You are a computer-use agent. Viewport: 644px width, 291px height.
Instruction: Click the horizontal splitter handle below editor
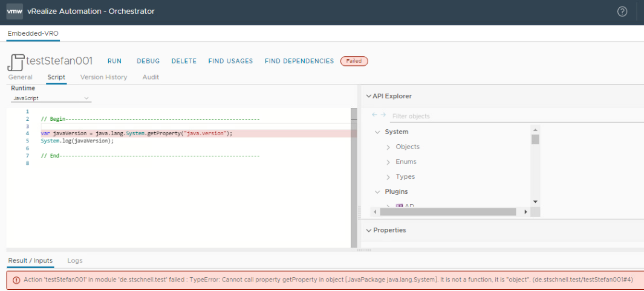[x=363, y=249]
